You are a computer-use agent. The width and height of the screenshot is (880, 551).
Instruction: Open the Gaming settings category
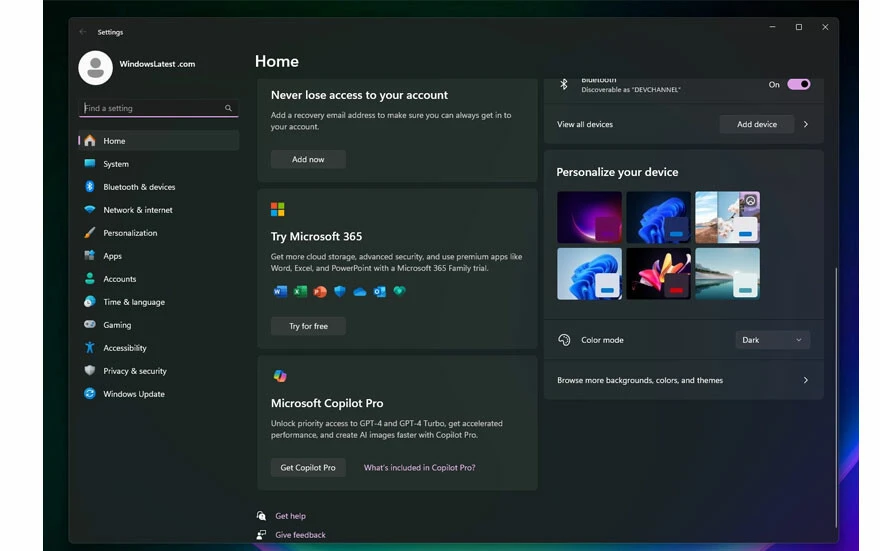[x=159, y=324]
